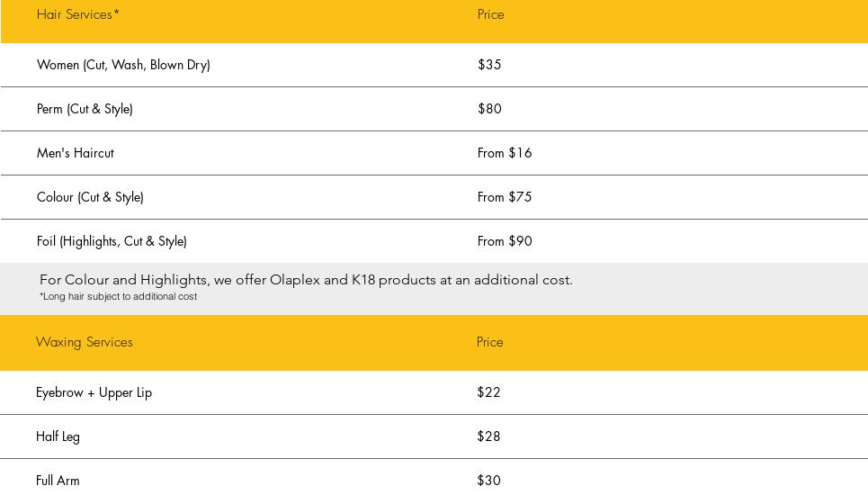Image resolution: width=868 pixels, height=495 pixels.
Task: Click the Hair Services heading
Action: [x=77, y=14]
